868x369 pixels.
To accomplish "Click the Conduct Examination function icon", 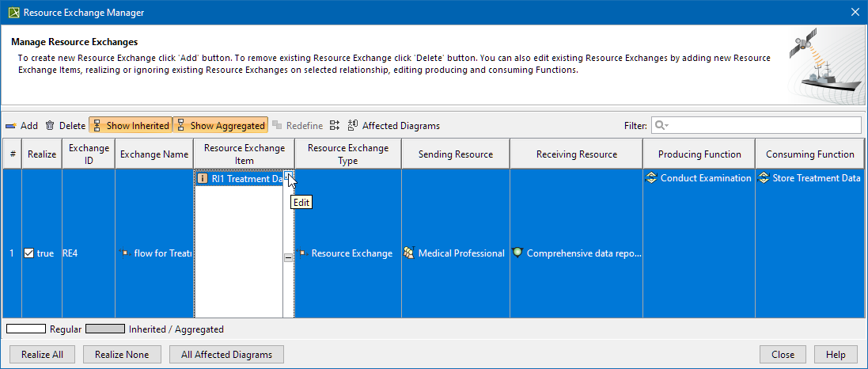I will [652, 178].
